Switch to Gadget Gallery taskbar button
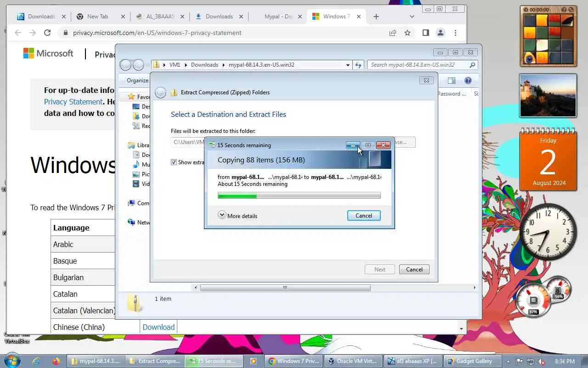This screenshot has width=588, height=368. pyautogui.click(x=473, y=361)
